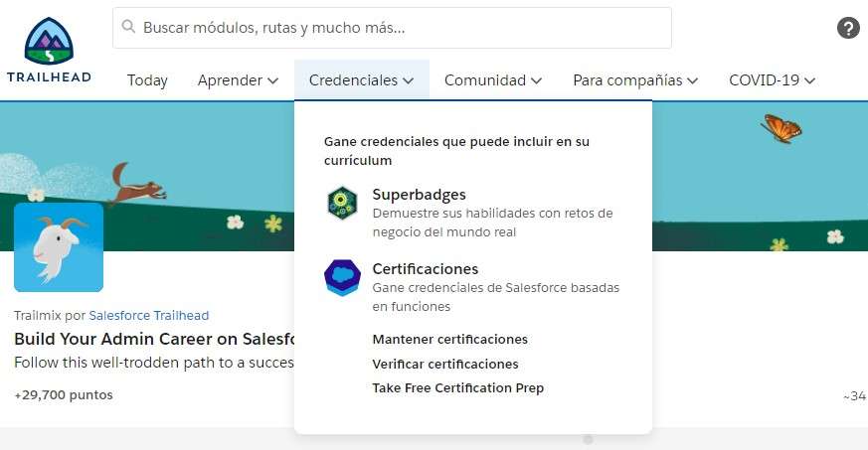868x450 pixels.
Task: Open Mantener certificaciones link
Action: (x=450, y=339)
